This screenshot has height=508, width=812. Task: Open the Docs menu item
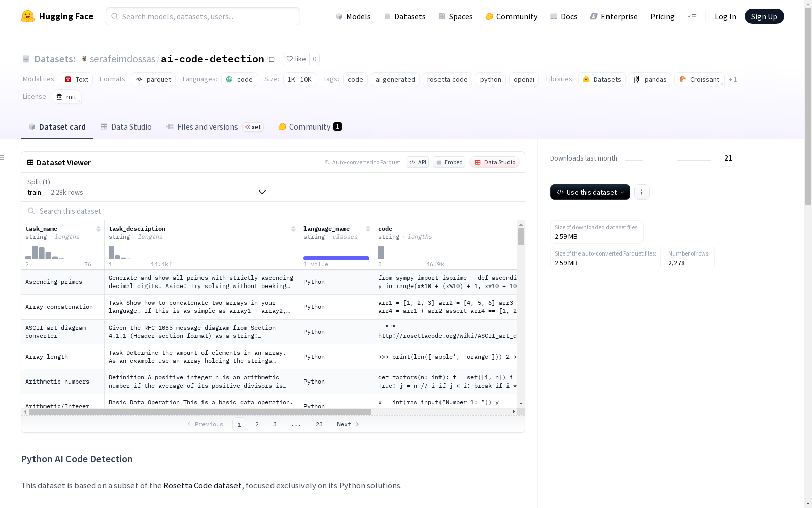click(564, 16)
